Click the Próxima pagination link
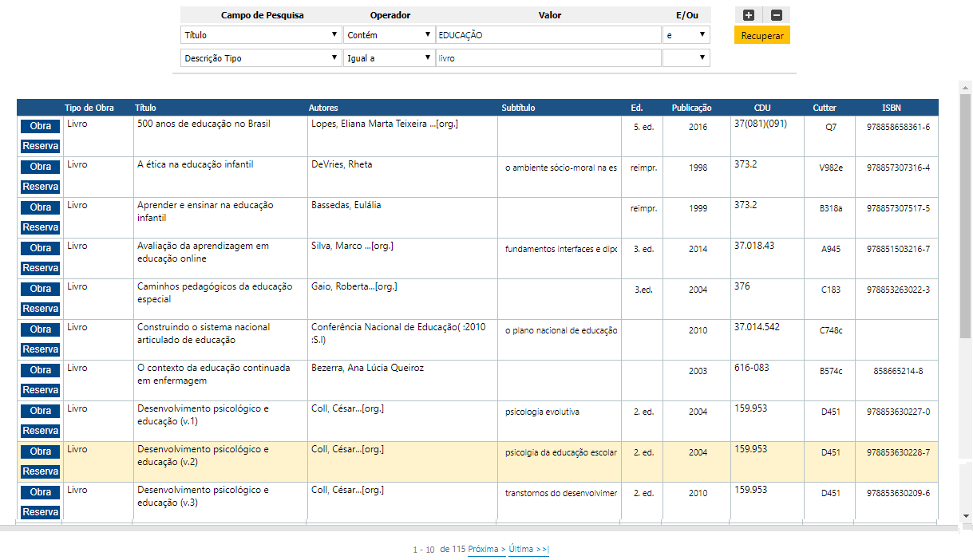This screenshot has width=973, height=560. click(486, 550)
